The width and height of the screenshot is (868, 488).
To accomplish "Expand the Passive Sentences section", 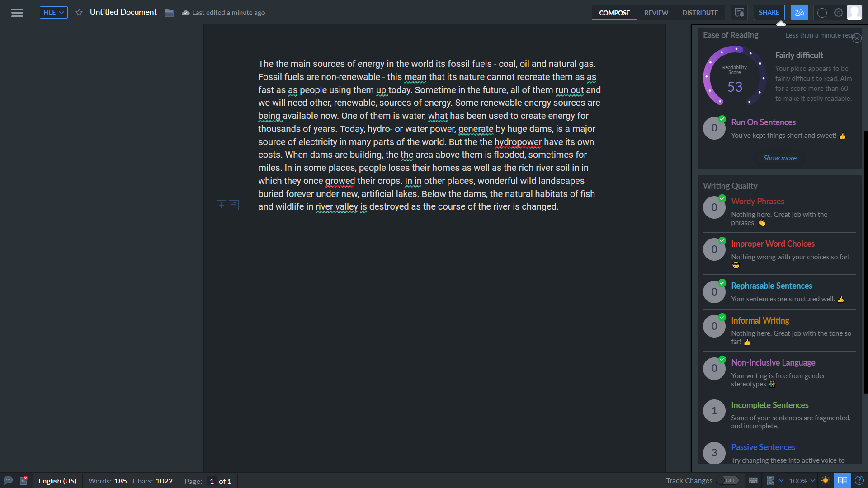I will pyautogui.click(x=763, y=447).
